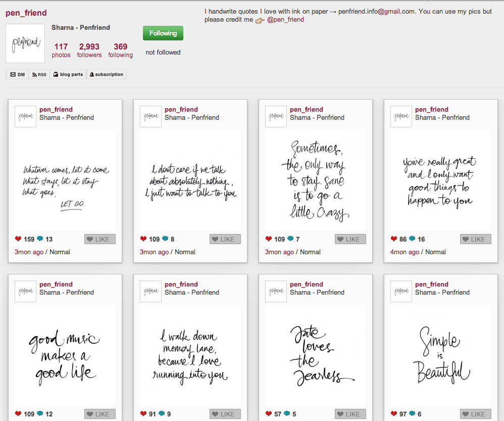504x421 pixels.
Task: Like the 'Fate loves the fearless' post
Action: (x=350, y=414)
